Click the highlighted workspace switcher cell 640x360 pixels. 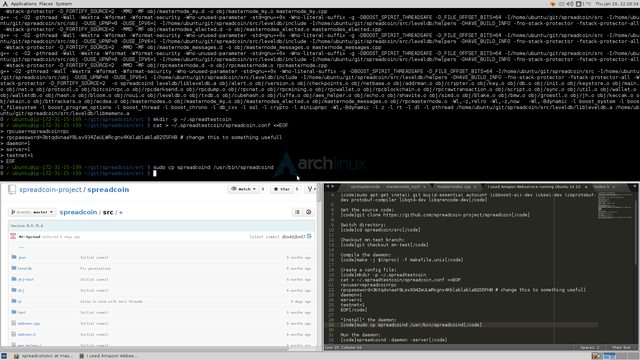tap(609, 356)
